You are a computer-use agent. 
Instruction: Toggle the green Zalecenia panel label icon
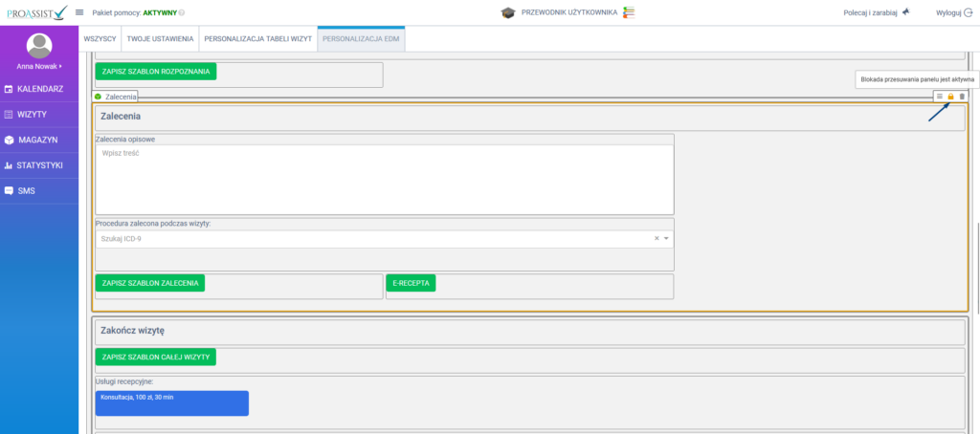point(98,97)
